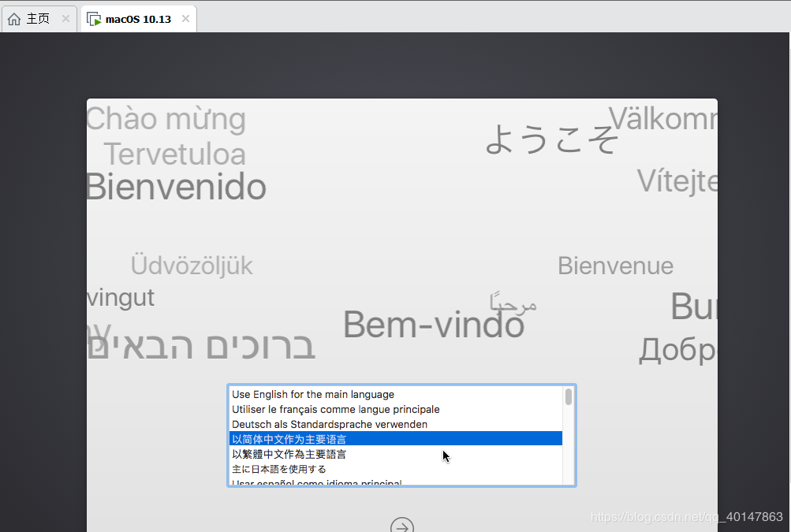Click the Bienvenido welcome text
791x532 pixels.
click(x=176, y=188)
